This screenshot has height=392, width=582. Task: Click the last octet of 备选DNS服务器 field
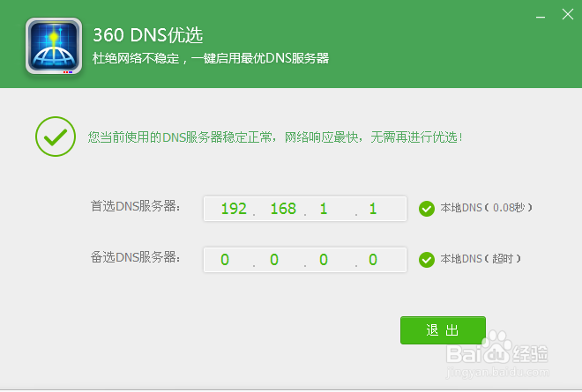tap(373, 260)
